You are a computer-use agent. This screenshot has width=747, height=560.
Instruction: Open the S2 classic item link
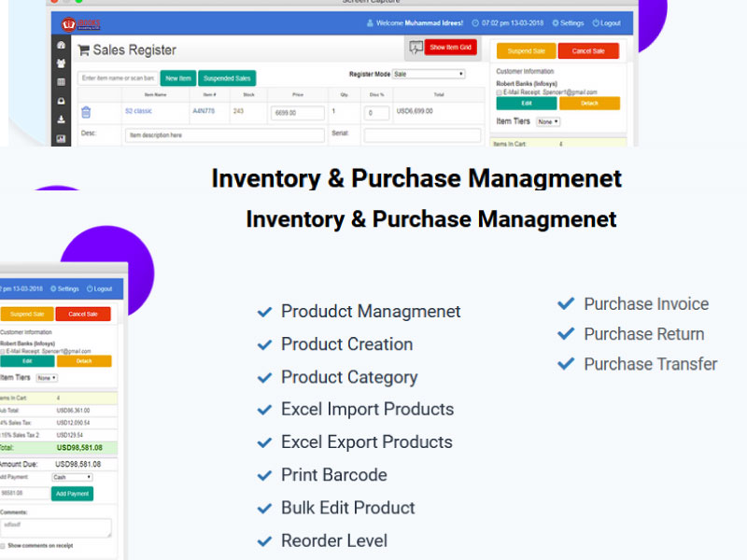coord(138,111)
